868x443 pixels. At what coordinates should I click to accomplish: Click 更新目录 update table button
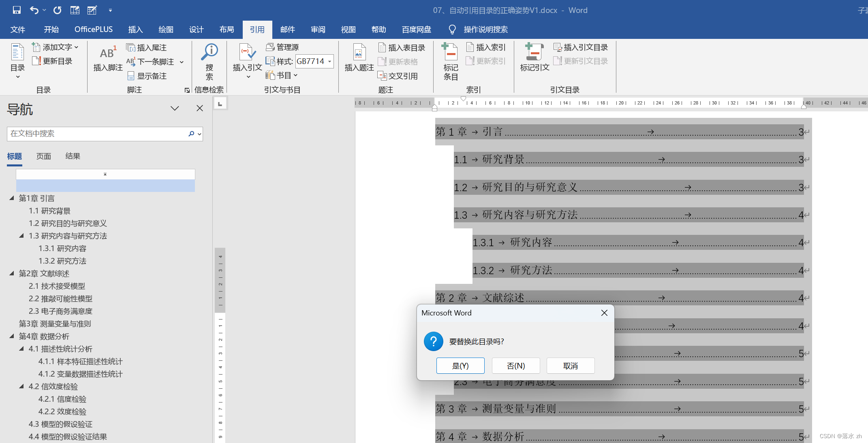click(52, 61)
